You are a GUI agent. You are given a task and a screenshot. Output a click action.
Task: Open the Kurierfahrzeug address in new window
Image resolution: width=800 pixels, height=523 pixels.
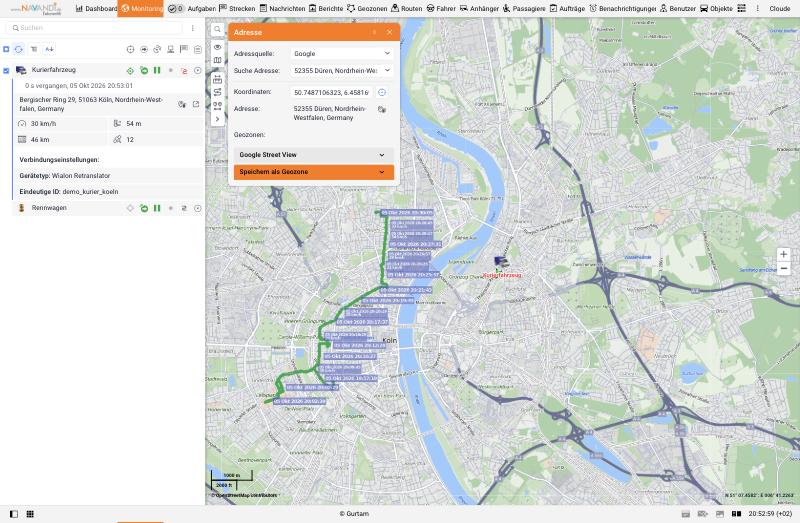click(196, 104)
